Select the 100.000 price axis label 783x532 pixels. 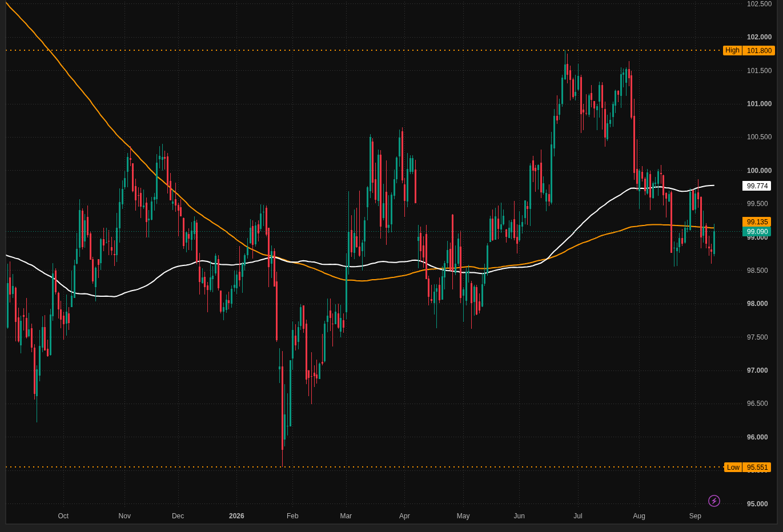tap(759, 171)
